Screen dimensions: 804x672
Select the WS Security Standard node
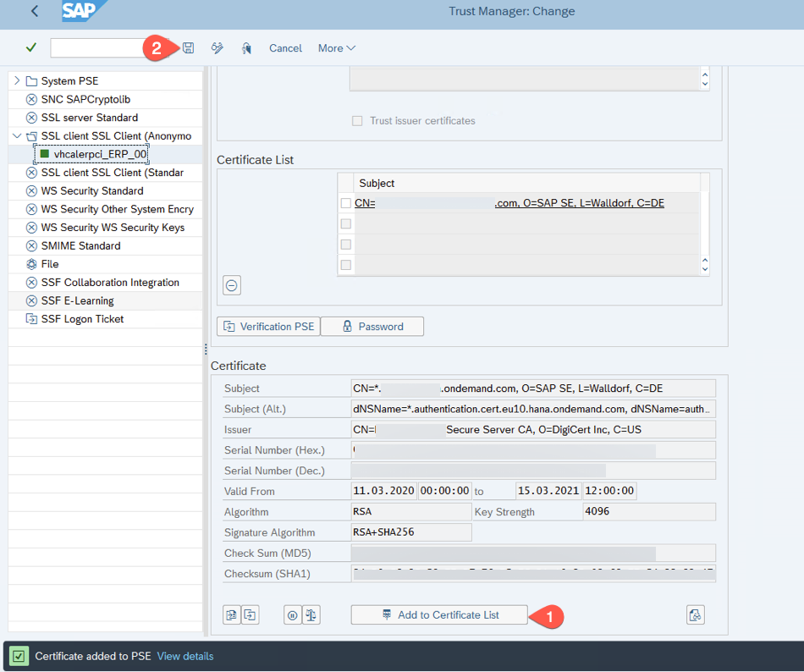pyautogui.click(x=92, y=191)
